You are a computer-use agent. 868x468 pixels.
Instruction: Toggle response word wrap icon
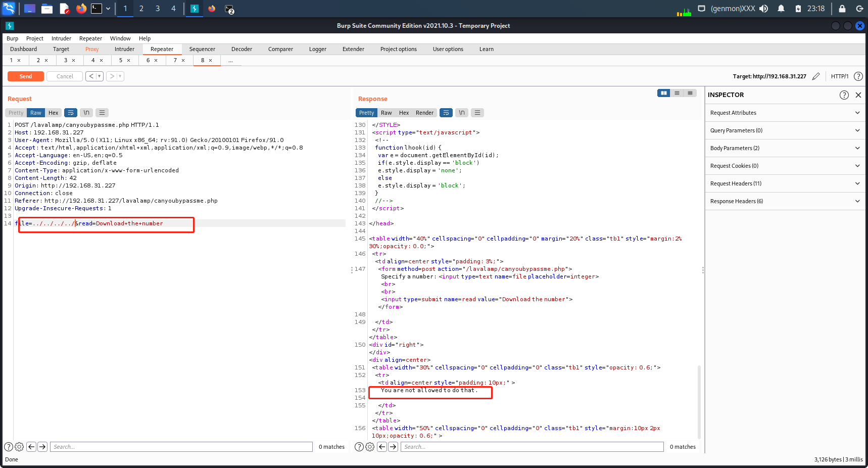pos(446,113)
